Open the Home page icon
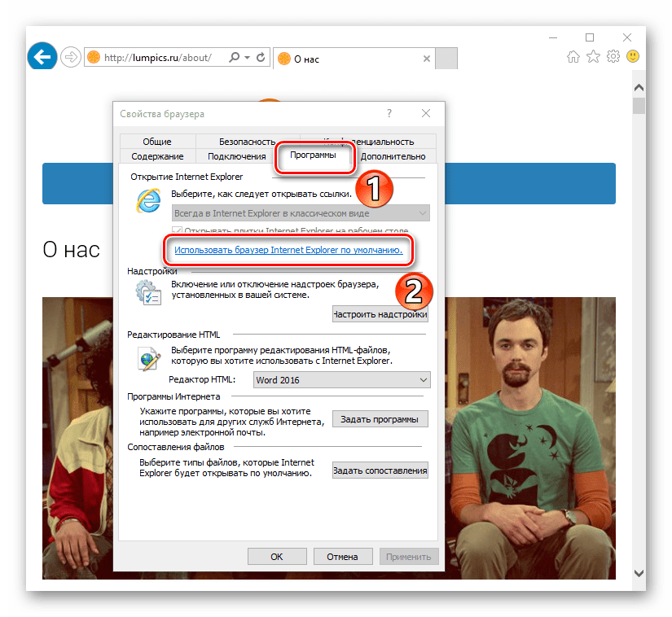This screenshot has height=617, width=672. 573,57
